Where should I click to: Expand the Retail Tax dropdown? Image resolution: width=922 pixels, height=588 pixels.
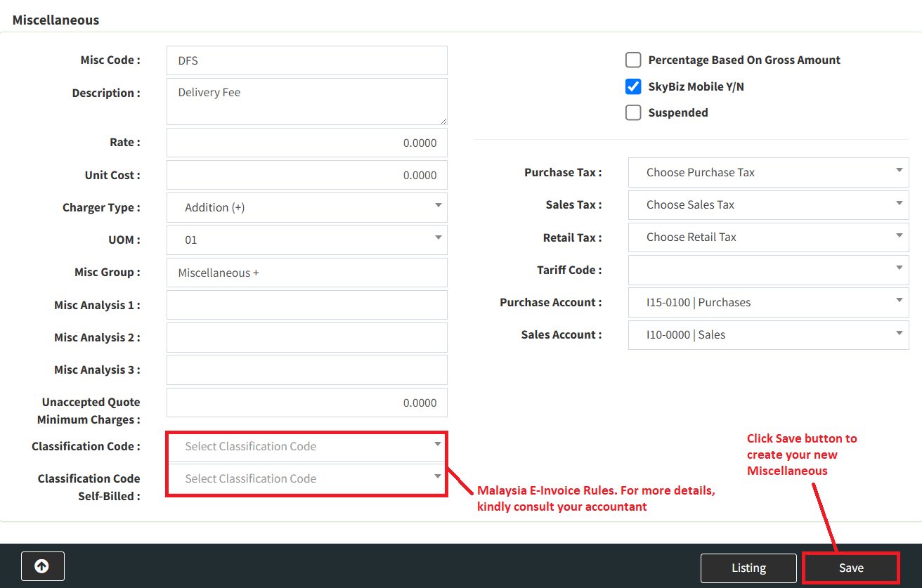click(x=768, y=237)
